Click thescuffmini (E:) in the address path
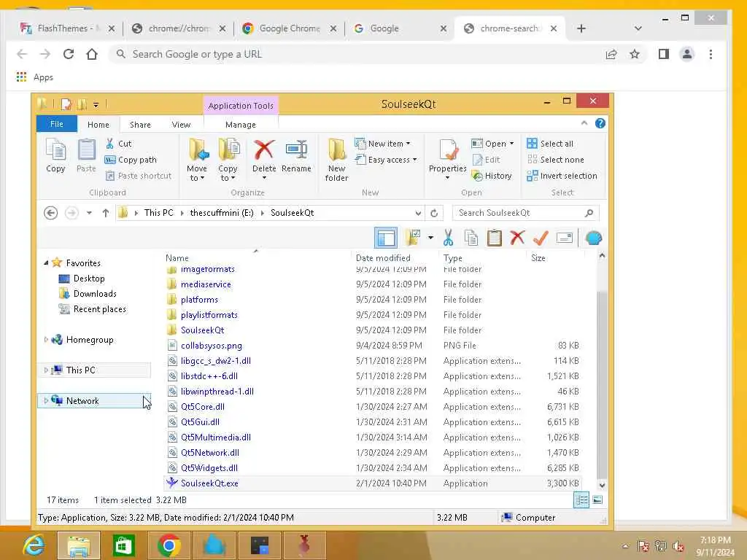 (x=222, y=213)
